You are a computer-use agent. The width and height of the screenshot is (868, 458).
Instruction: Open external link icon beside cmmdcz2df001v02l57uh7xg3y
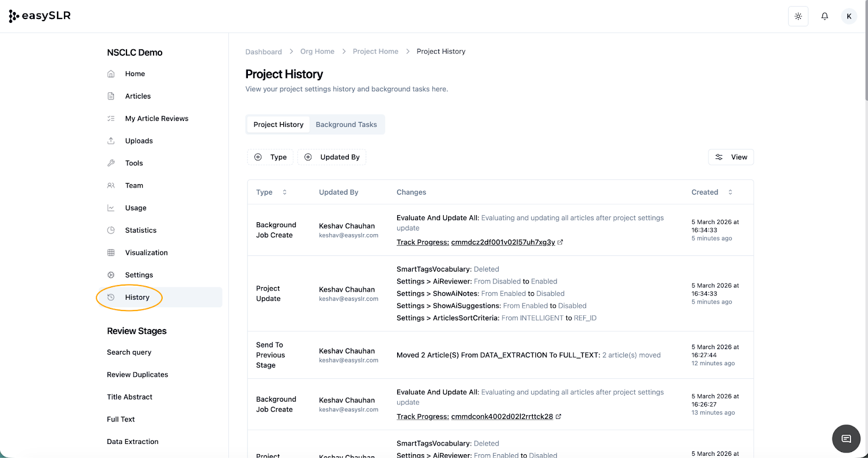(x=560, y=242)
